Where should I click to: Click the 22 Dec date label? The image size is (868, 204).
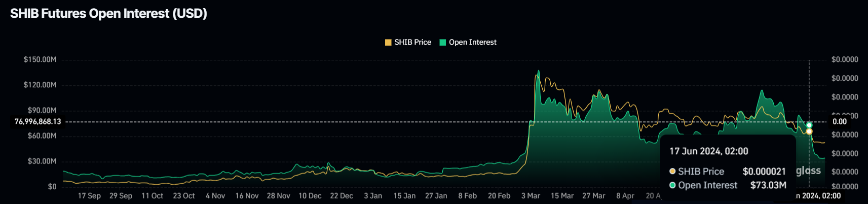(342, 196)
